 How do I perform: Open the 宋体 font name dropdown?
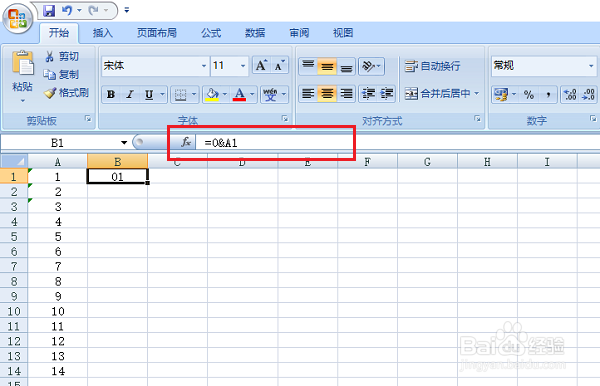[x=204, y=66]
